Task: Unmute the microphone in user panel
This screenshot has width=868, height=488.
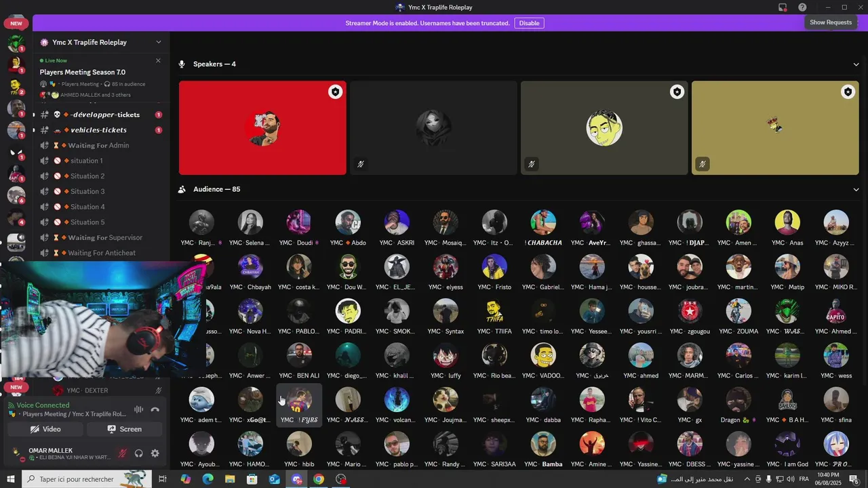Action: pos(123,453)
